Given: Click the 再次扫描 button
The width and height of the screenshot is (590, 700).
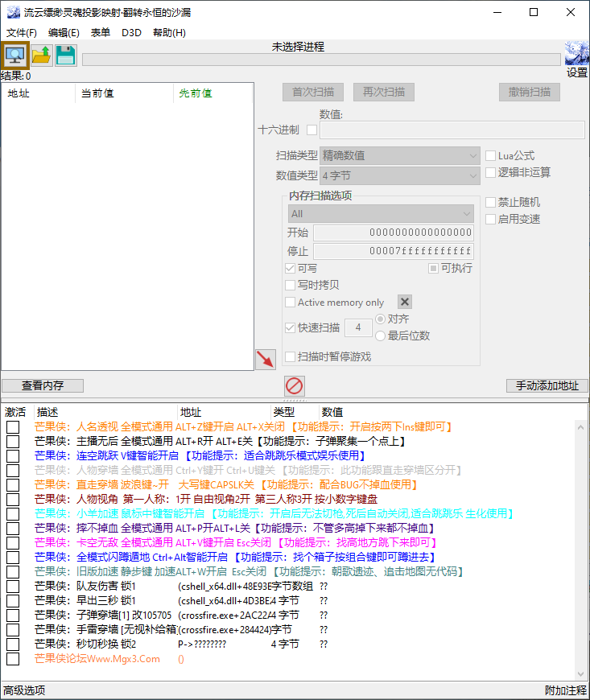Looking at the screenshot, I should click(x=384, y=92).
